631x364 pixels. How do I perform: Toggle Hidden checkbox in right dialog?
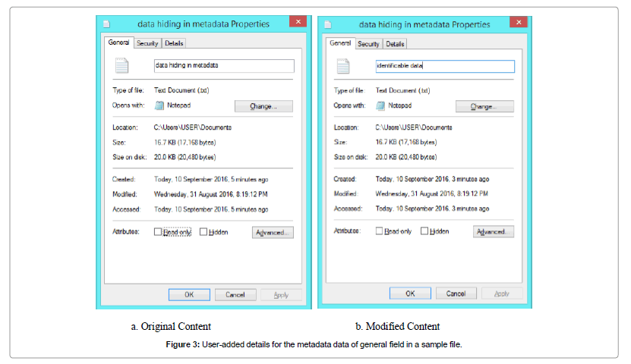pyautogui.click(x=424, y=231)
